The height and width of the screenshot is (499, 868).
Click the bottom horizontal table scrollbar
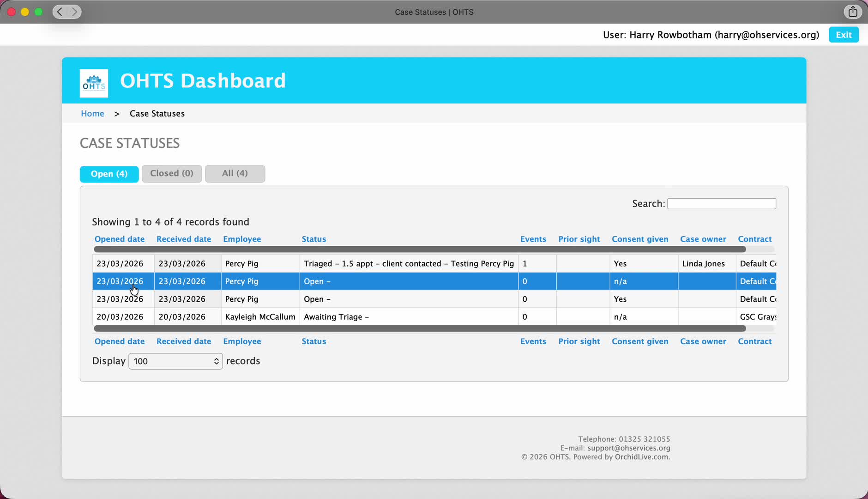click(x=419, y=329)
